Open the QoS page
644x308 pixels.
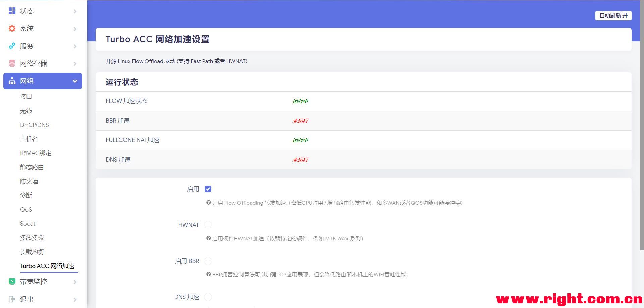pos(26,210)
